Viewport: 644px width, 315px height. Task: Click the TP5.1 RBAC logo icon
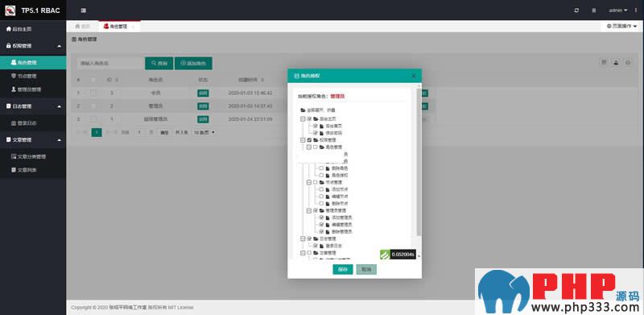point(10,10)
